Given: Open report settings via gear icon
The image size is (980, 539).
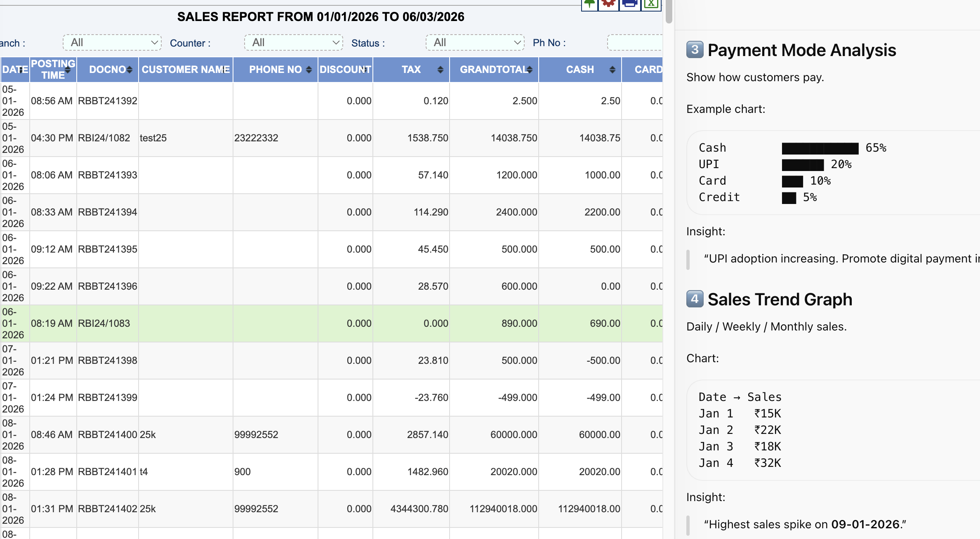Looking at the screenshot, I should click(608, 4).
